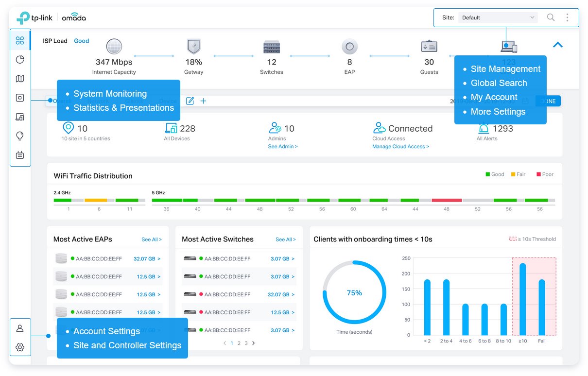Viewport: 588px width, 376px height.
Task: Open the Settings gear icon in sidebar
Action: click(20, 347)
